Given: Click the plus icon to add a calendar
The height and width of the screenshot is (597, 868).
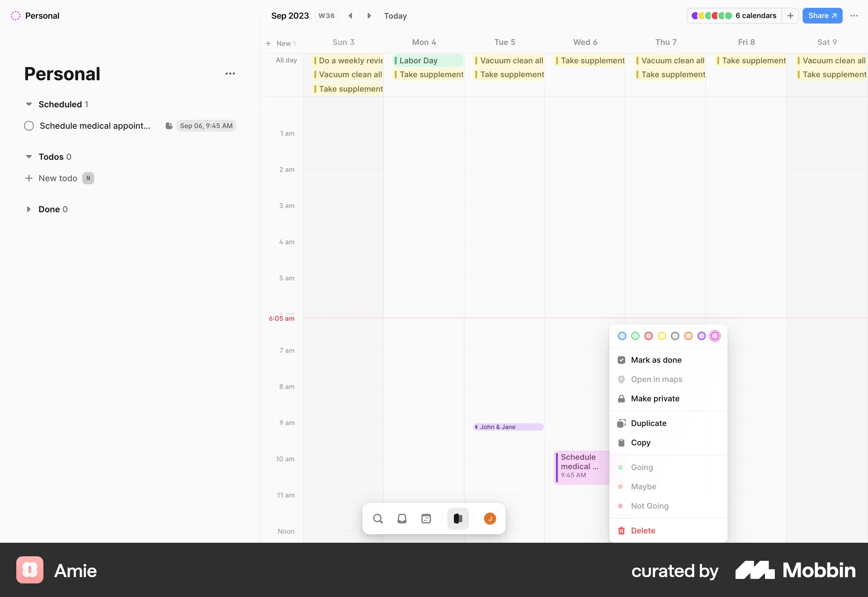Looking at the screenshot, I should click(790, 15).
